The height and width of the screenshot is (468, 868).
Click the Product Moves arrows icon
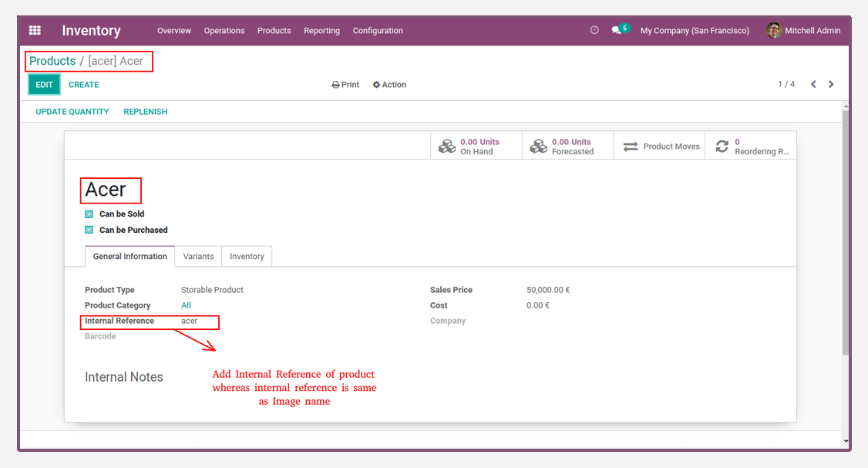[631, 146]
